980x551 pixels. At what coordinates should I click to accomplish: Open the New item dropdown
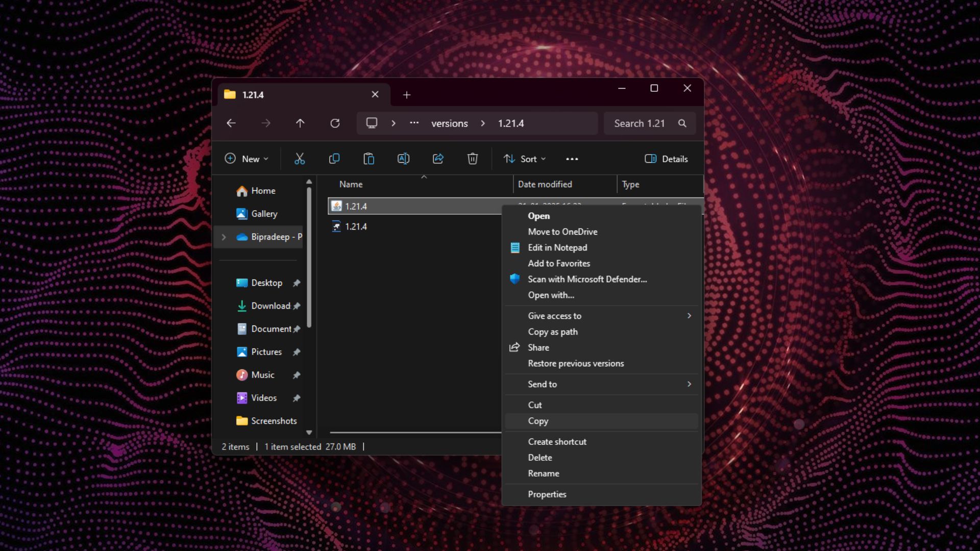(x=247, y=159)
